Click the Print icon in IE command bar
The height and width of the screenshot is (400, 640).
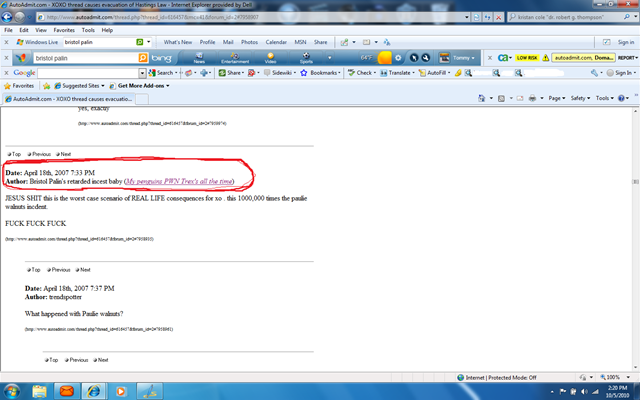coord(532,98)
